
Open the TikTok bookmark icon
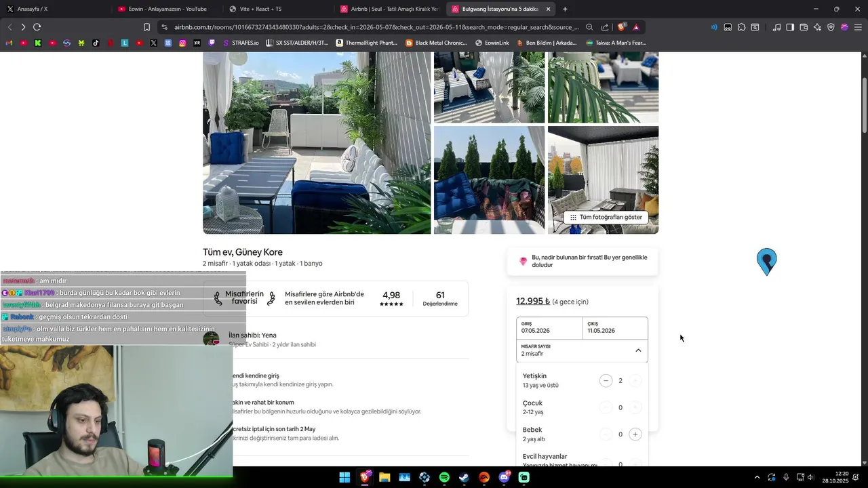pyautogui.click(x=96, y=43)
